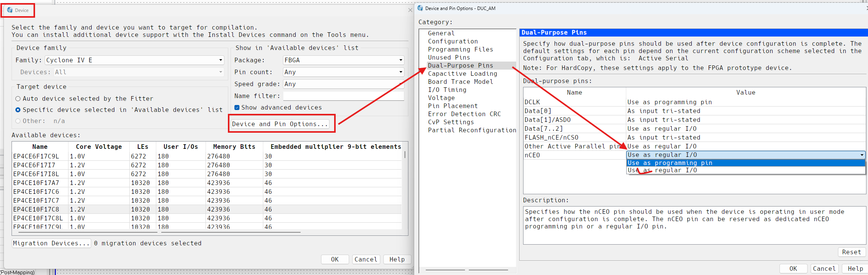Toggle Show advanced devices checkbox

[x=237, y=108]
